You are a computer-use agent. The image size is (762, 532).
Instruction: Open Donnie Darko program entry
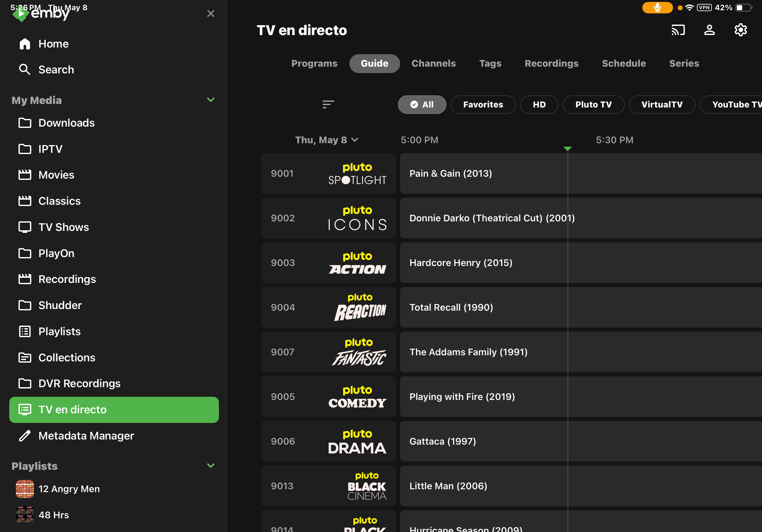point(492,218)
